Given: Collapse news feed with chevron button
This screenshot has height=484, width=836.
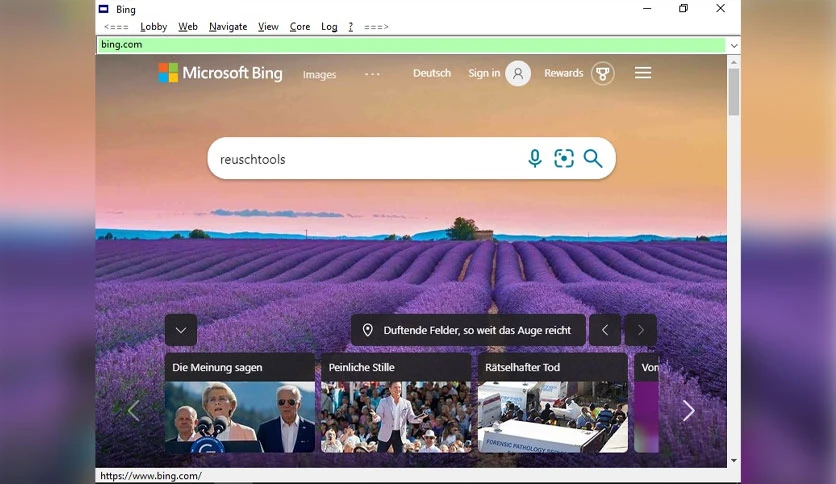Looking at the screenshot, I should [x=181, y=330].
